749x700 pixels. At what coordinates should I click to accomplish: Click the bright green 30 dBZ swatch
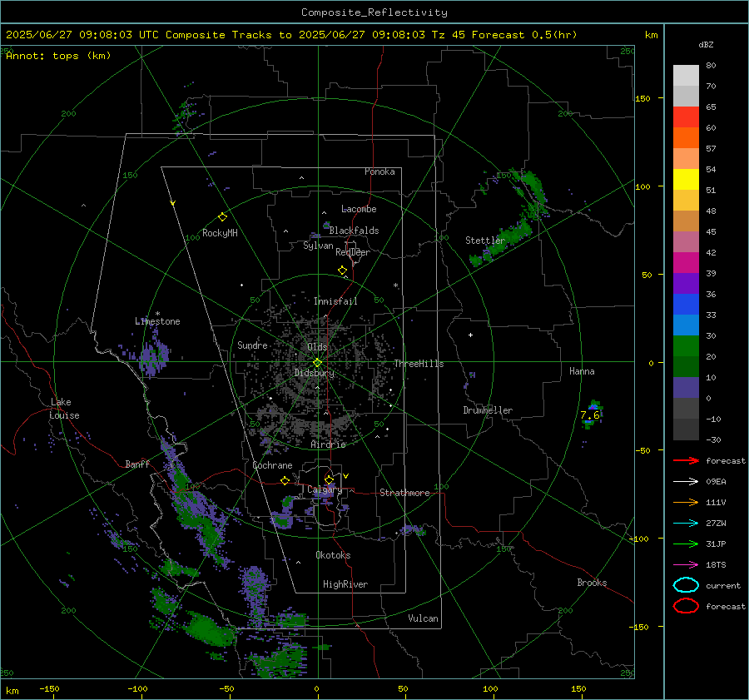point(686,346)
